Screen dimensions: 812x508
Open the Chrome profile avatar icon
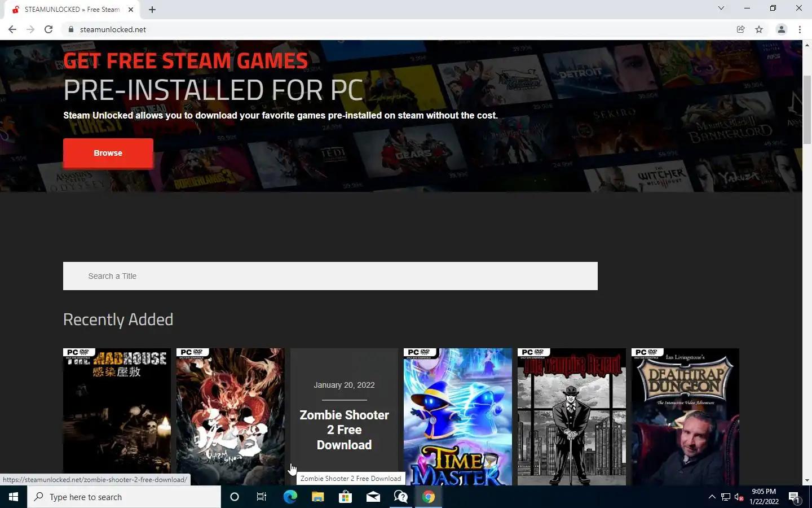(782, 29)
